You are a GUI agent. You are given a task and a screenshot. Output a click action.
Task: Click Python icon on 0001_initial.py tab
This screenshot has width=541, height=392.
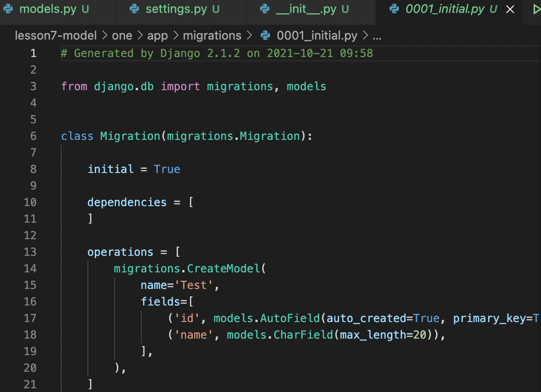pyautogui.click(x=394, y=9)
